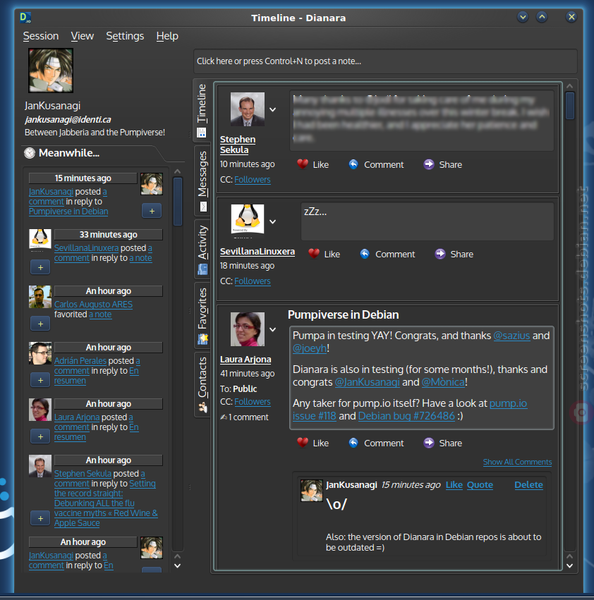Open the SevillanaLinuxera author name in the timeline
Screen dimensions: 594x600
(257, 251)
